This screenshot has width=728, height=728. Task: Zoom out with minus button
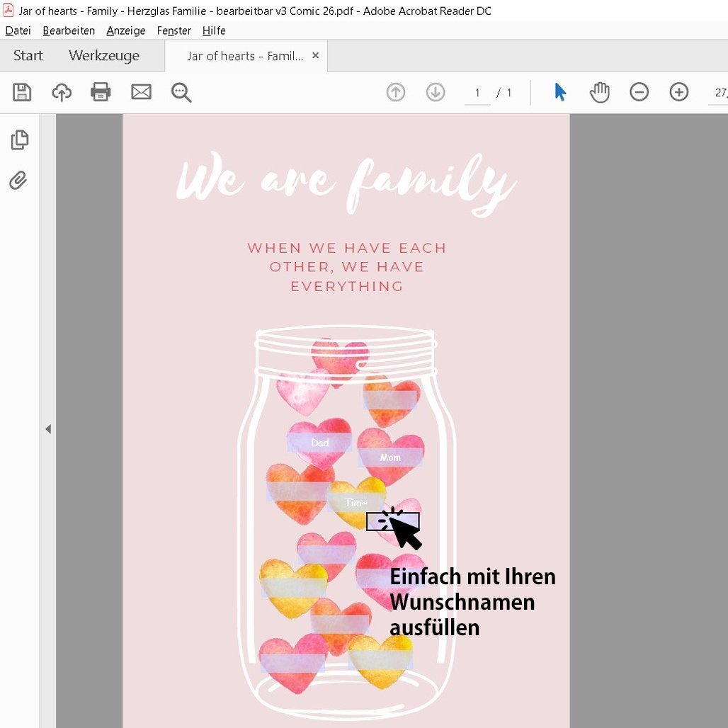[x=639, y=92]
